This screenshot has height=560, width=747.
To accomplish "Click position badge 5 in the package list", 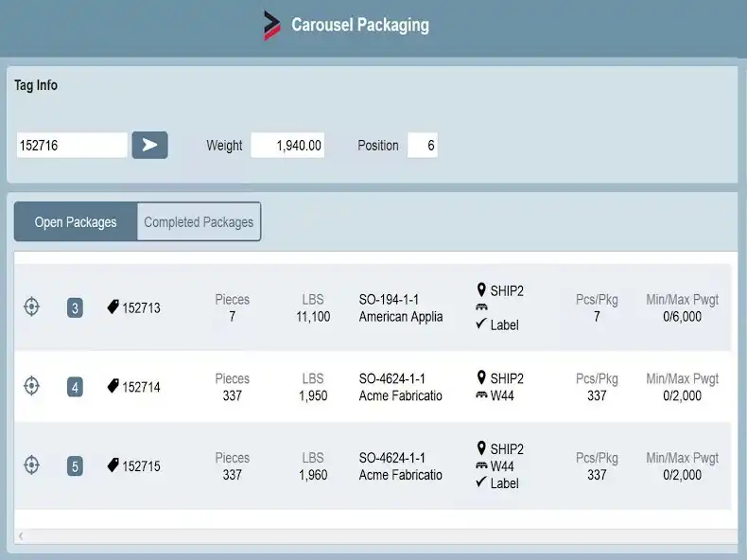I will tap(75, 466).
